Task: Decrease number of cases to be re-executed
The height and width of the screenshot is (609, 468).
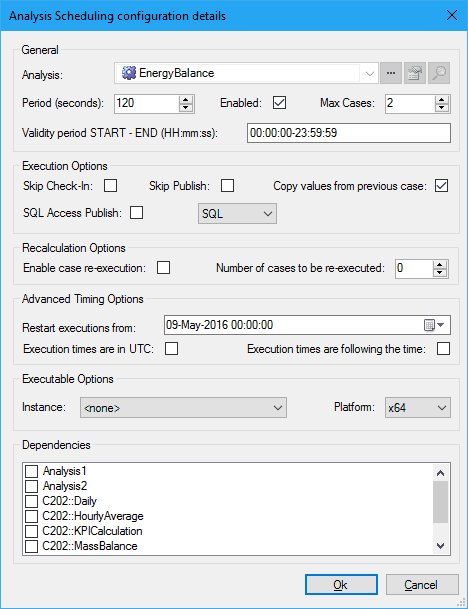Action: point(440,273)
